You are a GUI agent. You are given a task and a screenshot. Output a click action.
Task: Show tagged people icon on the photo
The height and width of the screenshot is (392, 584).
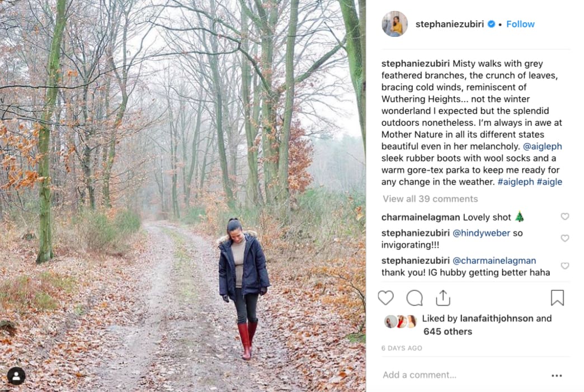point(16,376)
